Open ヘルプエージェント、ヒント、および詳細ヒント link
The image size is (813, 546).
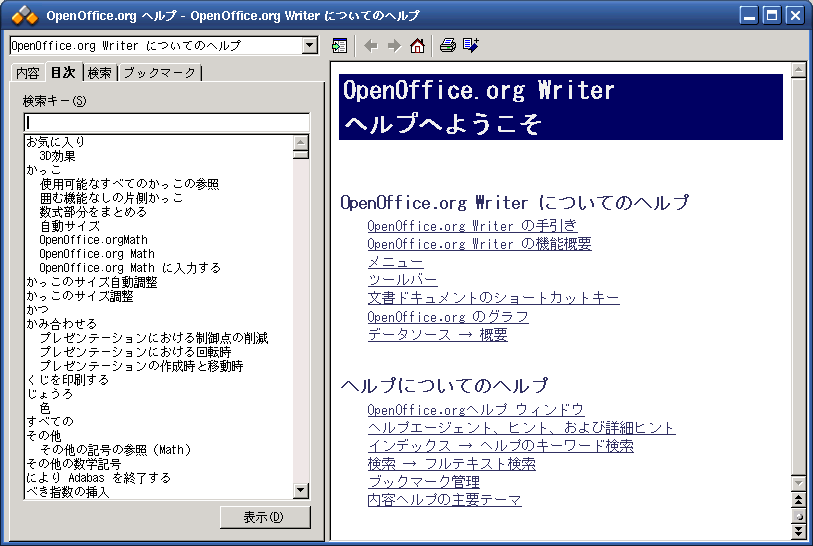pyautogui.click(x=521, y=428)
